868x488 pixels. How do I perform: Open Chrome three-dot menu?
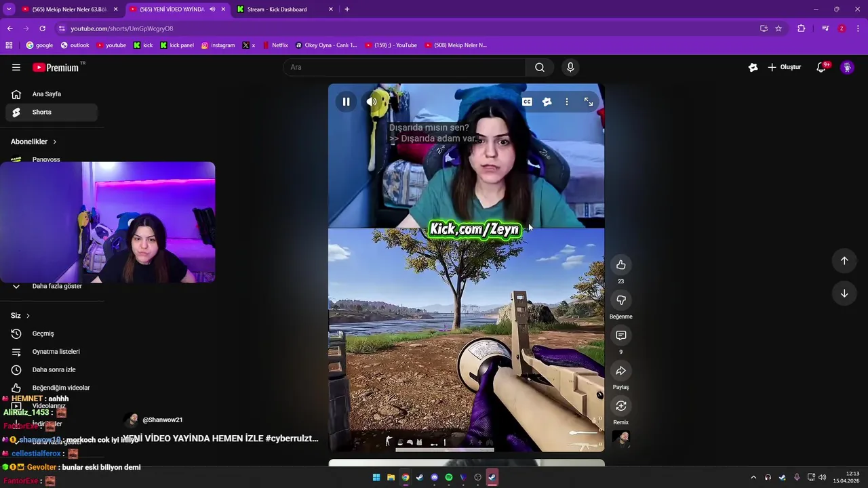859,28
